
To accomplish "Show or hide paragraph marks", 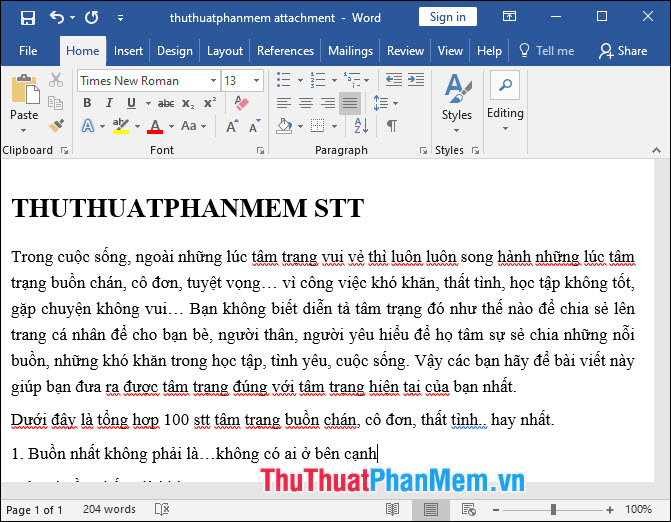I will 392,126.
